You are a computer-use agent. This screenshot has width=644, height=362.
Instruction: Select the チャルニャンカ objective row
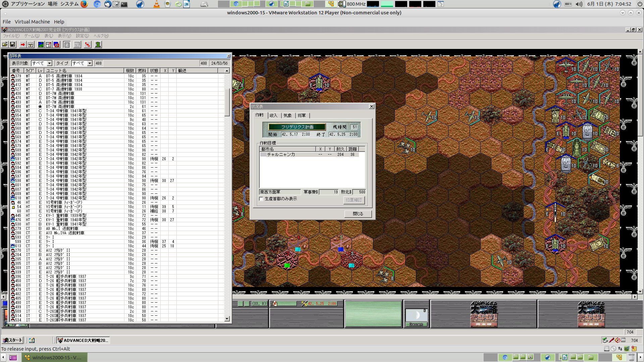pos(309,155)
